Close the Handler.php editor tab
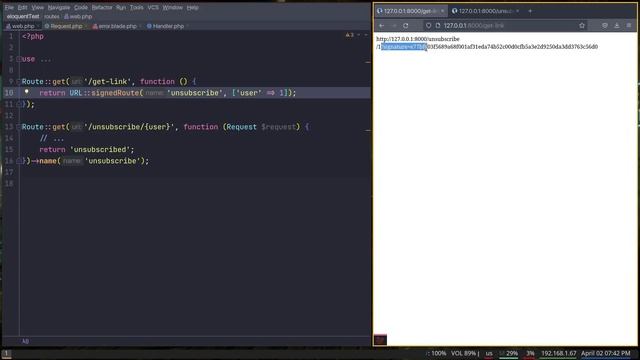The height and width of the screenshot is (360, 640). tap(187, 26)
